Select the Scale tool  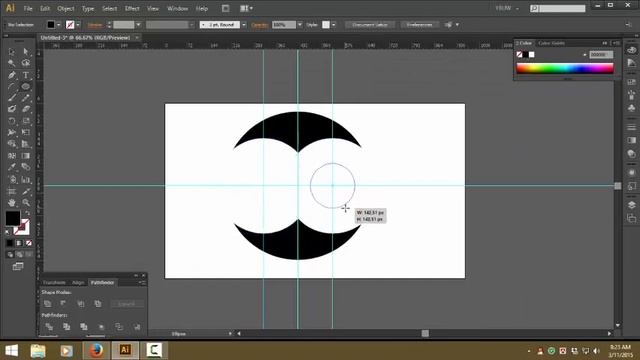pyautogui.click(x=26, y=121)
